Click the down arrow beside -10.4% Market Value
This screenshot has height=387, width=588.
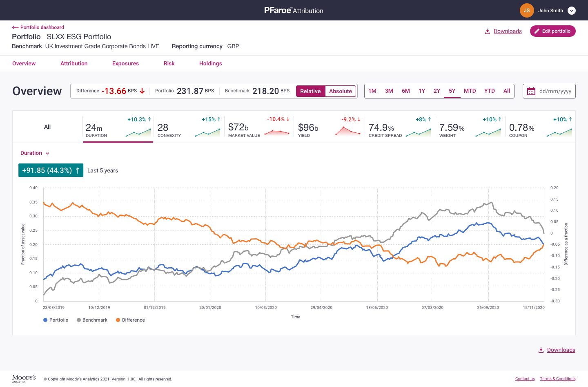pyautogui.click(x=288, y=119)
